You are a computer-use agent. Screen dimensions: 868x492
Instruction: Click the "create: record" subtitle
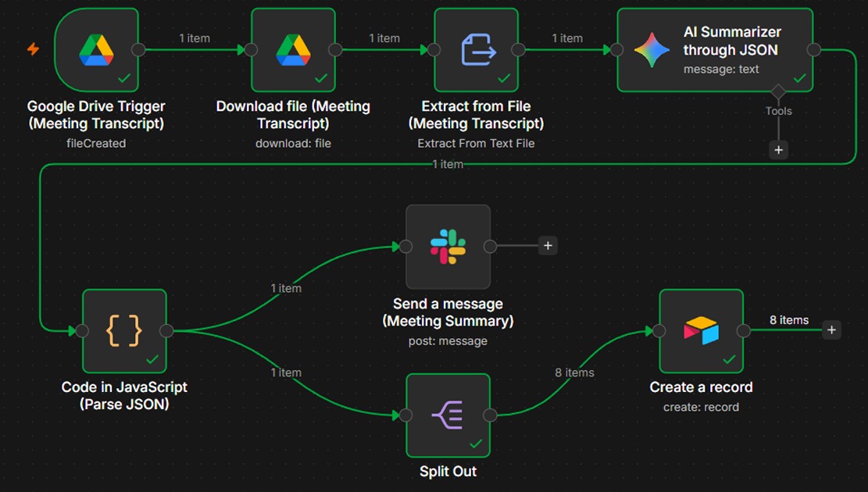click(702, 408)
